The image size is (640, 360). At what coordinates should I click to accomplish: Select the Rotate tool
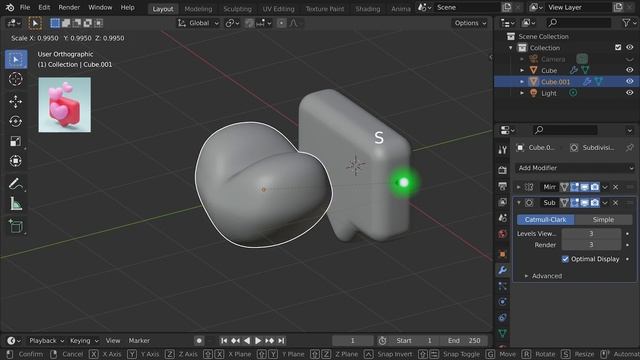point(16,121)
